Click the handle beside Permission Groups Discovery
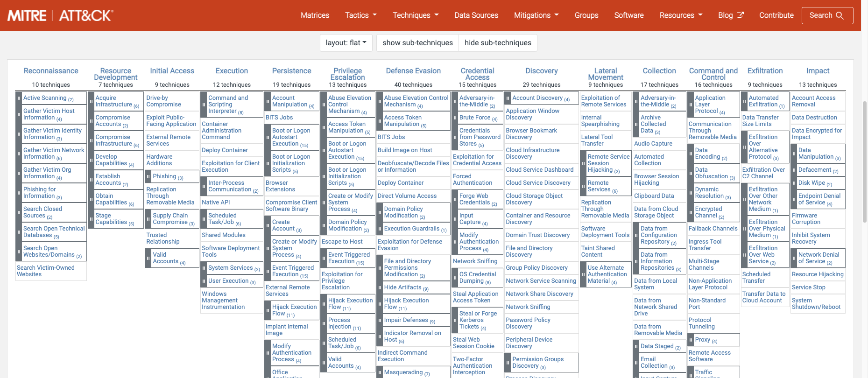 point(508,363)
